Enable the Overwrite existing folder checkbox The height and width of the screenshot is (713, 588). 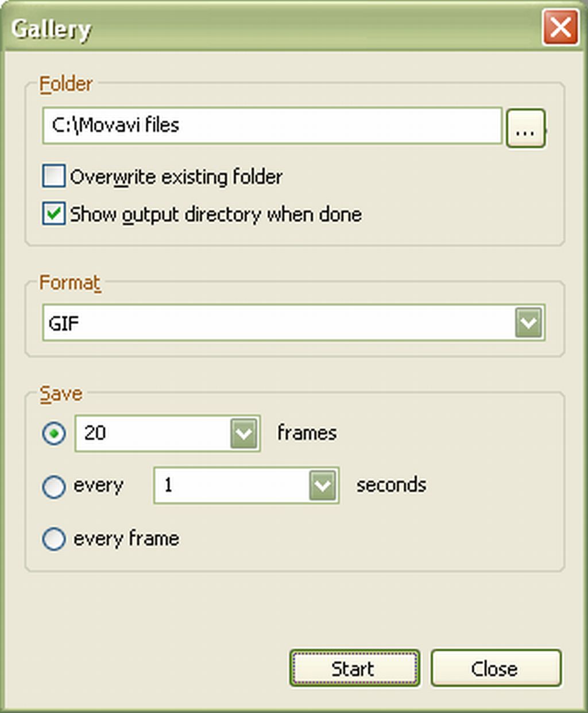(53, 177)
